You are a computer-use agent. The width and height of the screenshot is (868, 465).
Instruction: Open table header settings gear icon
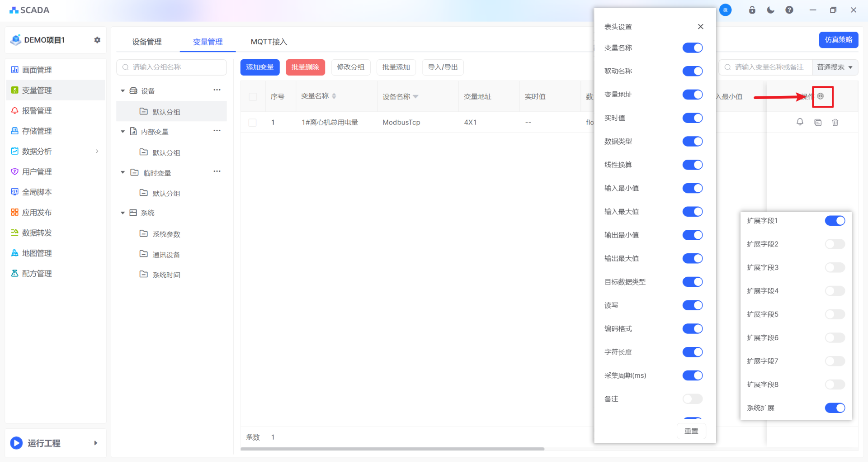821,96
